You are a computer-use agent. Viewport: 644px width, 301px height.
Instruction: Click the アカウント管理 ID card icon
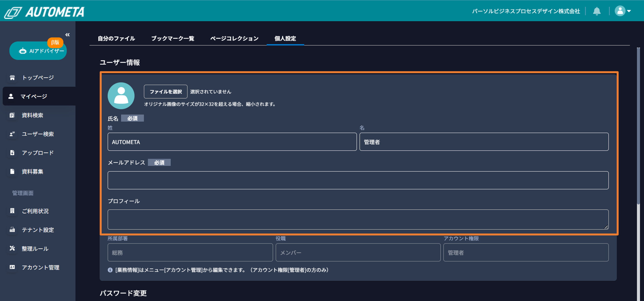12,267
